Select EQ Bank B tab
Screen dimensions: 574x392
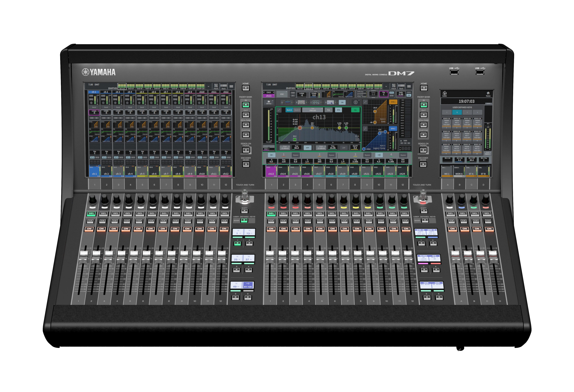tap(297, 110)
